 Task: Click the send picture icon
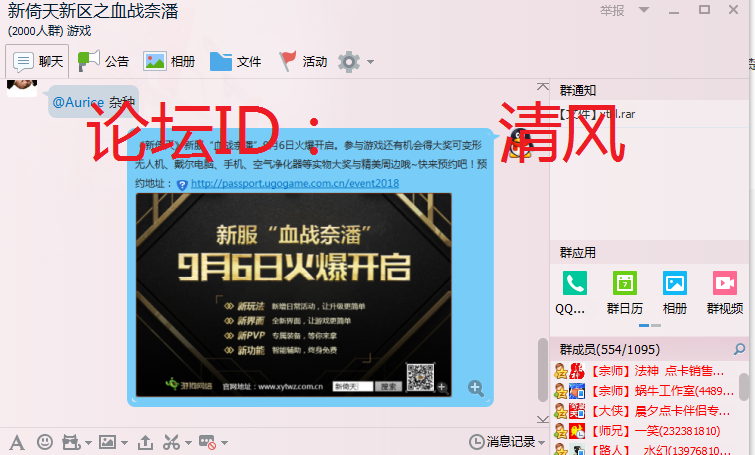coord(107,442)
